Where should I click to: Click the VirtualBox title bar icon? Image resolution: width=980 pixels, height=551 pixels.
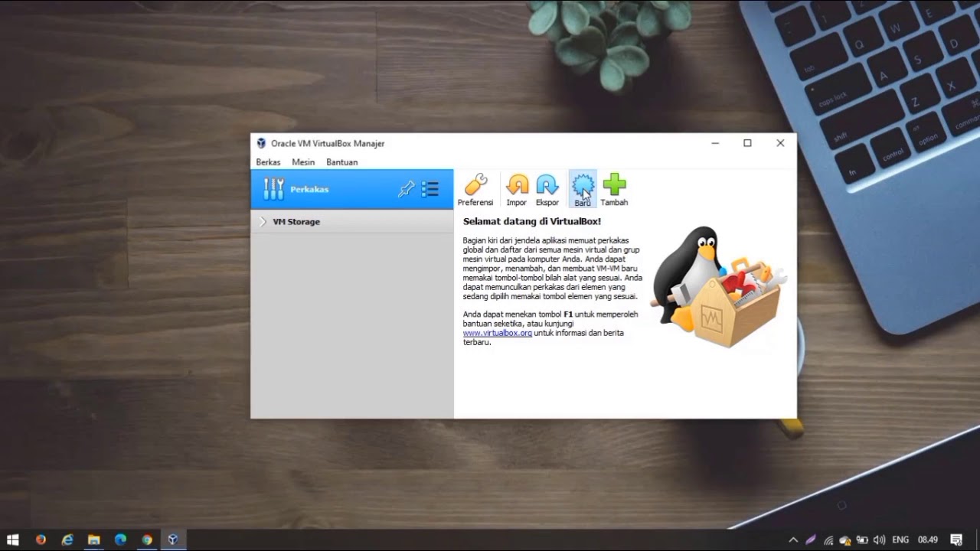[261, 143]
